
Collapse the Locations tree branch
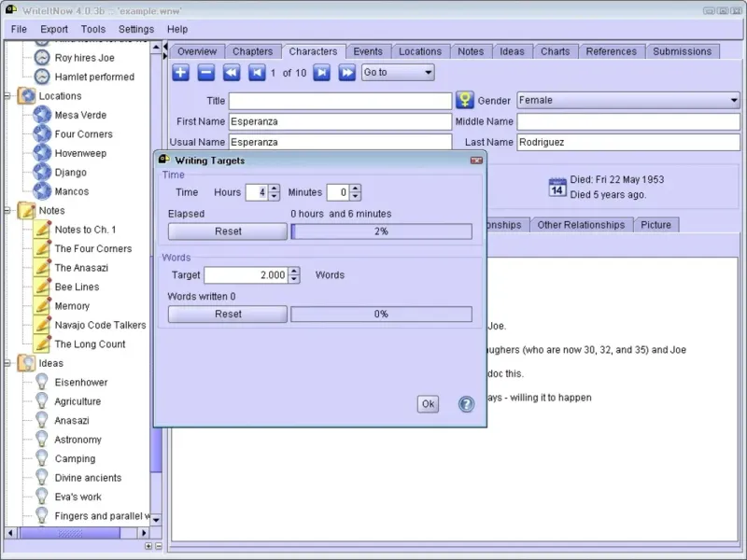click(x=7, y=96)
